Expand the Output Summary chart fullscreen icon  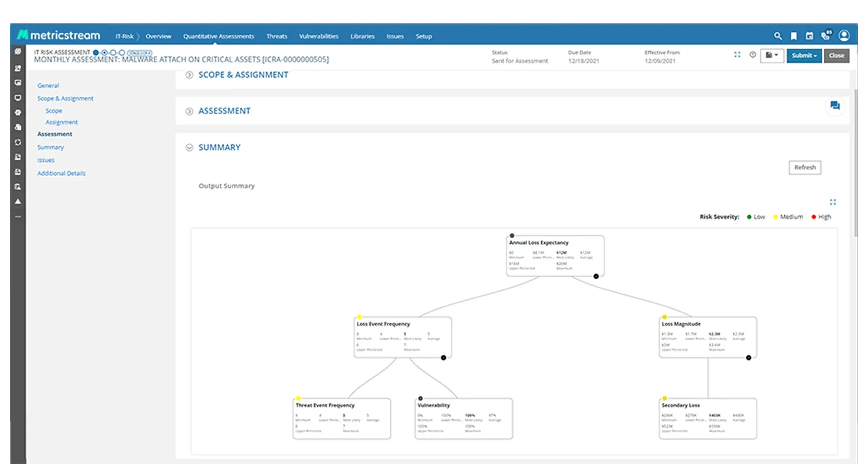(x=832, y=202)
